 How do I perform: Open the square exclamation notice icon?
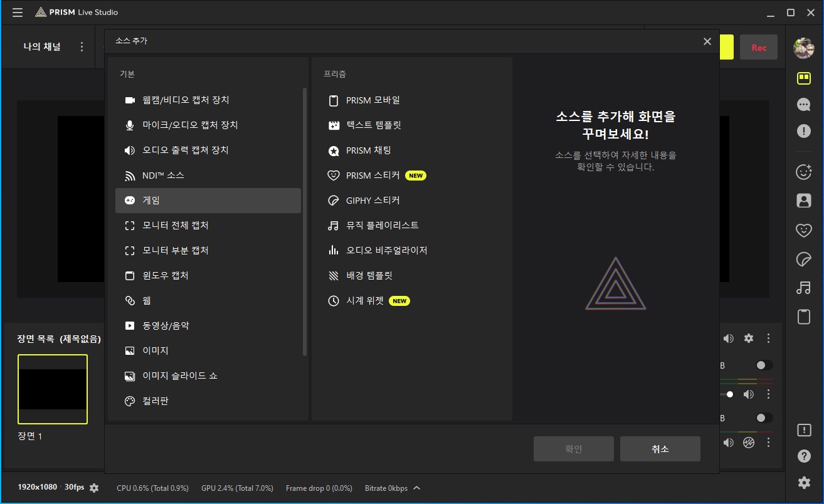[804, 430]
